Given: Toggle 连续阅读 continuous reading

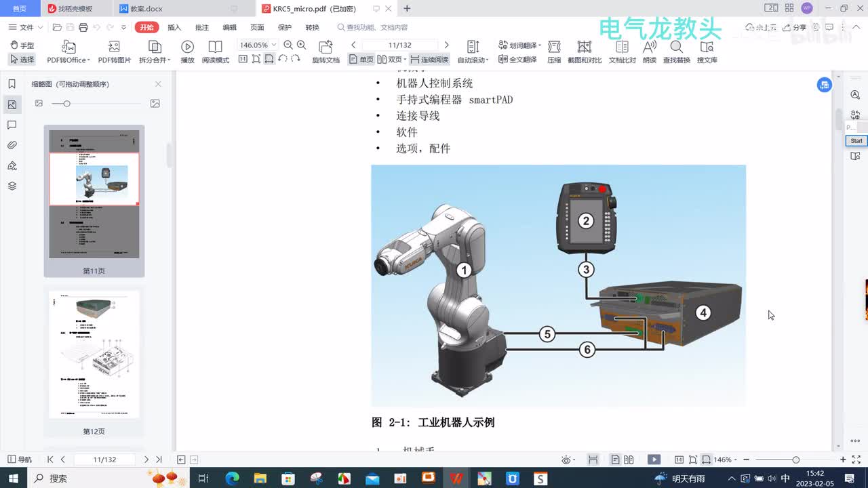Looking at the screenshot, I should (429, 60).
